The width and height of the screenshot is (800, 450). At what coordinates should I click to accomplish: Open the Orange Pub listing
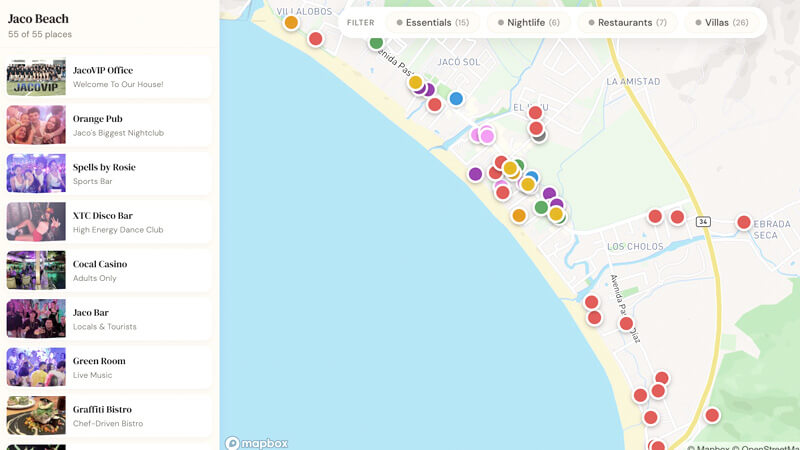pyautogui.click(x=109, y=125)
